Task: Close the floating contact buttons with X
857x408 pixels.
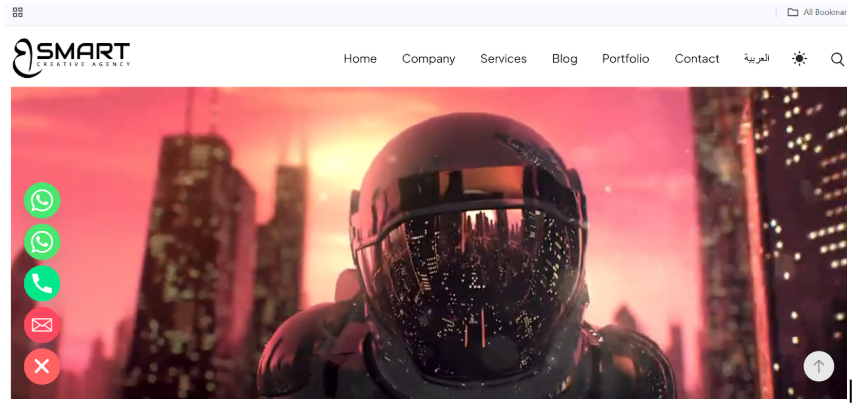Action: point(42,367)
